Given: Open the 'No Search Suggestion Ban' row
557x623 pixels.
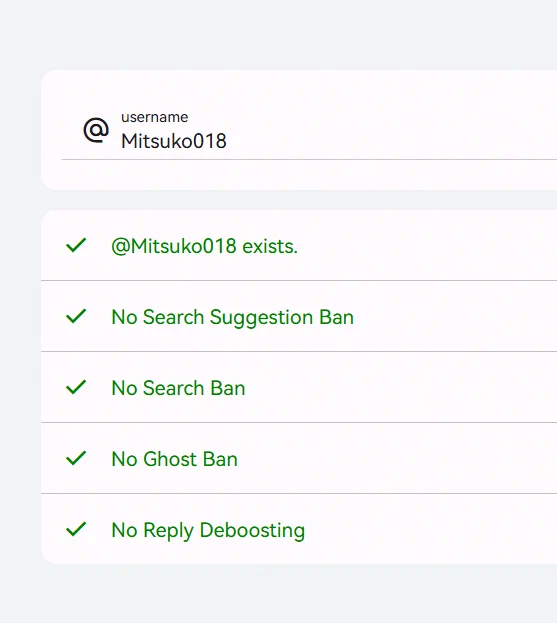Looking at the screenshot, I should [299, 316].
